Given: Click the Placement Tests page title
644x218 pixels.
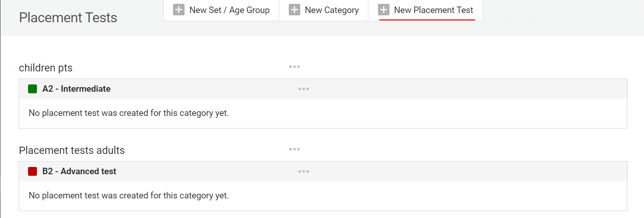Looking at the screenshot, I should pos(68,18).
